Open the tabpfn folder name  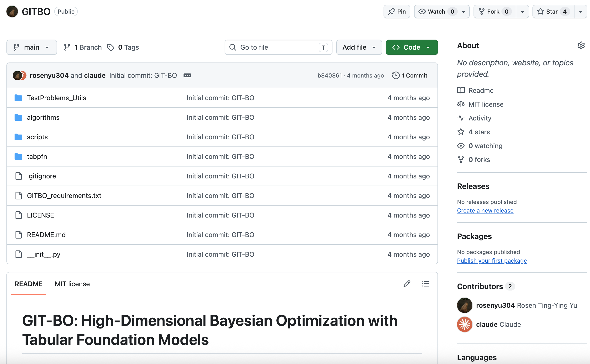click(x=37, y=156)
